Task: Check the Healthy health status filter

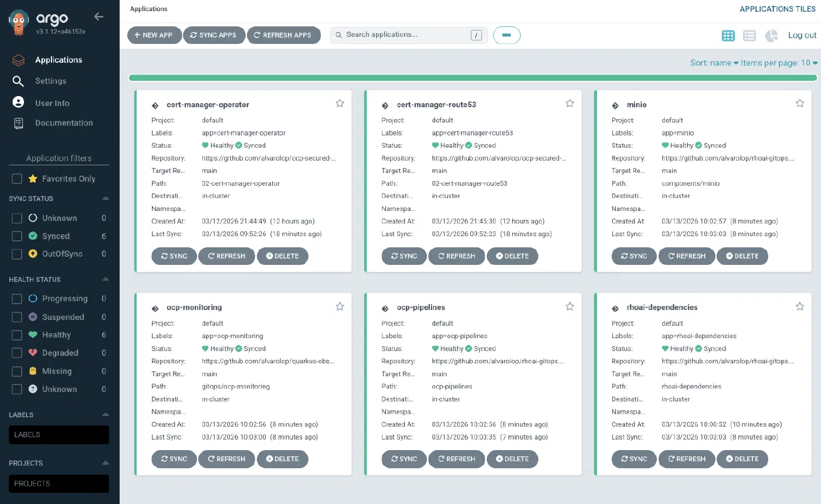Action: (x=17, y=335)
